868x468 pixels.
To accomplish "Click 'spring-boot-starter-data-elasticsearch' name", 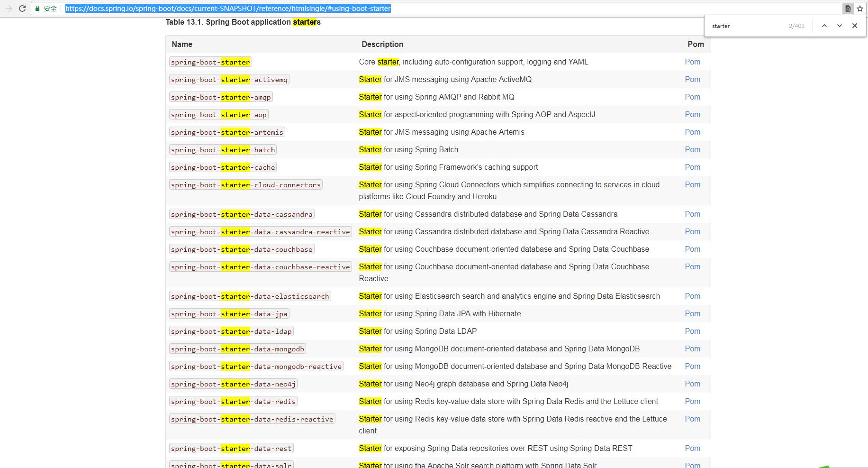I will pos(250,296).
